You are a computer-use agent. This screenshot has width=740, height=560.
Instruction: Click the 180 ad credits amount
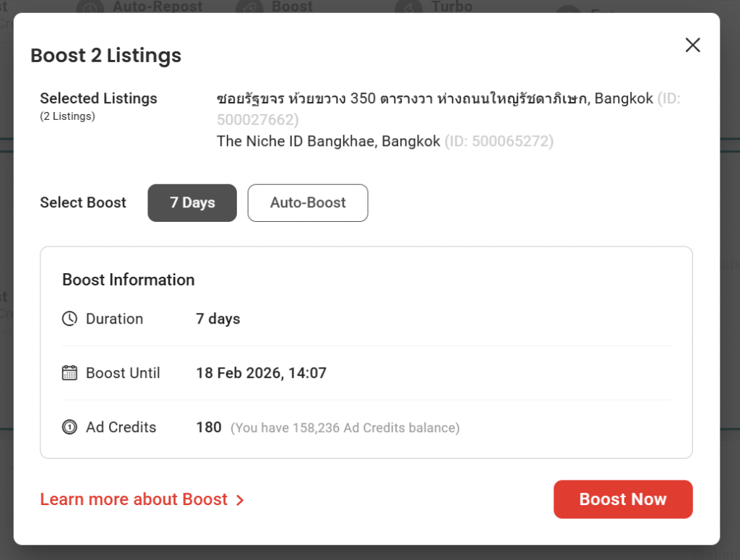[208, 427]
